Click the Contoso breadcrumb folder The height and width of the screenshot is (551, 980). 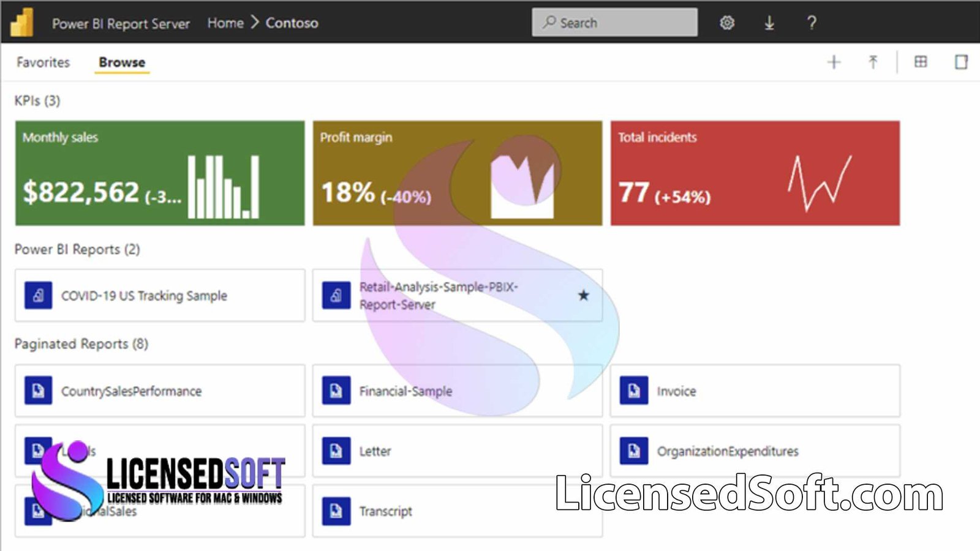pos(292,23)
